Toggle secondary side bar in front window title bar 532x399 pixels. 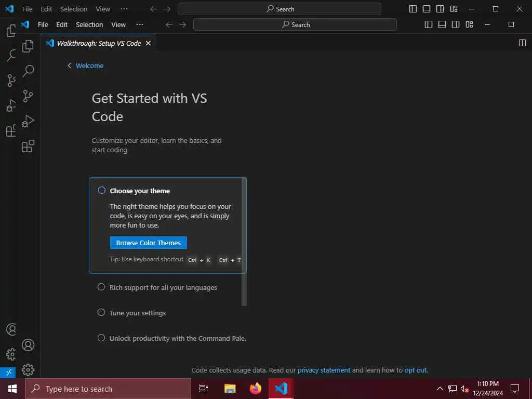456,24
